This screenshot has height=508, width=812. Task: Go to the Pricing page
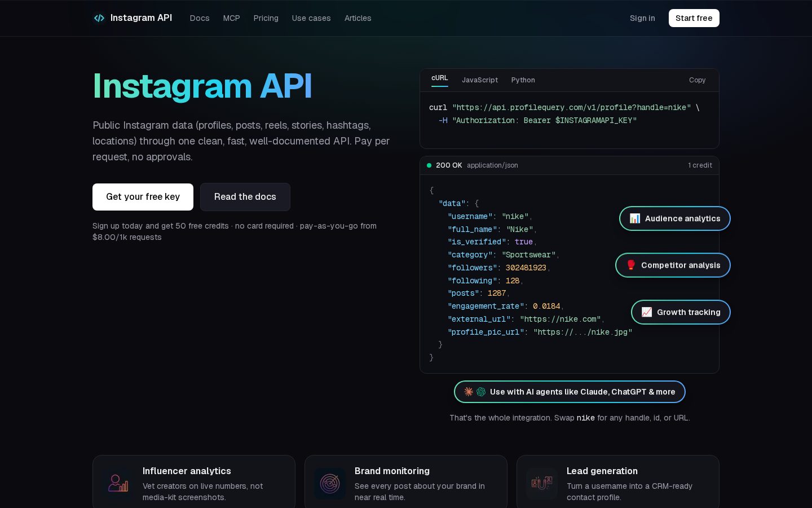tap(266, 18)
